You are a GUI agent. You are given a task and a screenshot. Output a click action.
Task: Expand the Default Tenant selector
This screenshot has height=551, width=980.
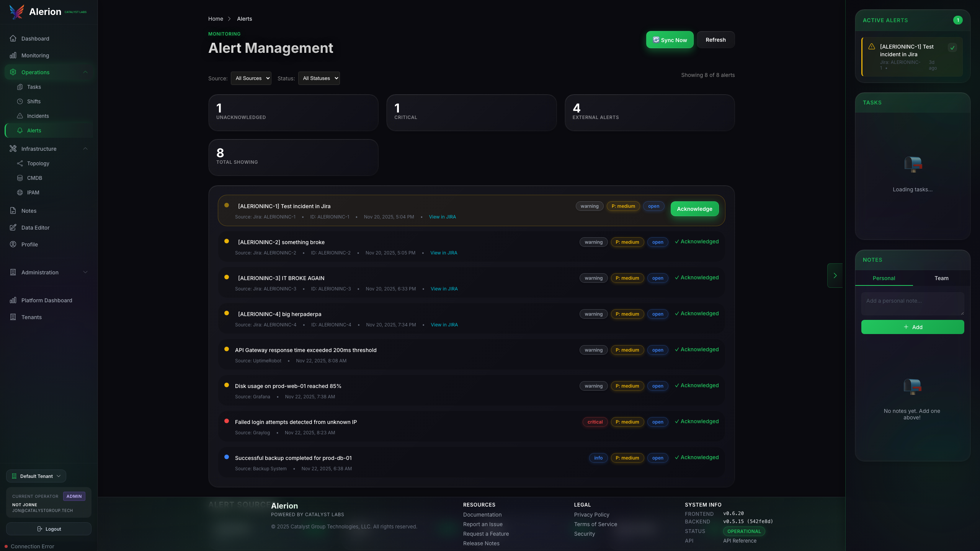[x=36, y=476]
